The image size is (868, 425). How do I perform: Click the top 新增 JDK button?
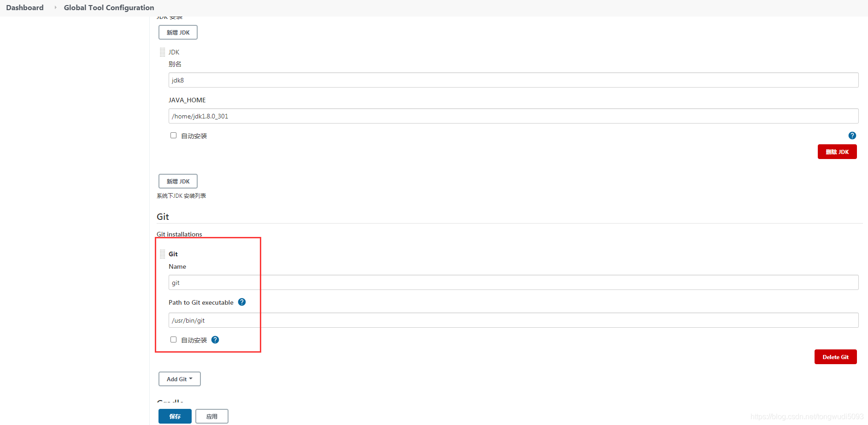tap(178, 32)
